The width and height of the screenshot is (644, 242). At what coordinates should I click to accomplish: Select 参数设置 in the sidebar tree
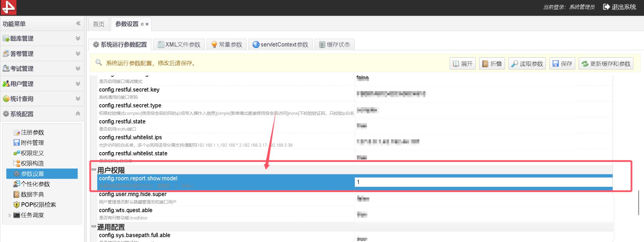(x=42, y=174)
